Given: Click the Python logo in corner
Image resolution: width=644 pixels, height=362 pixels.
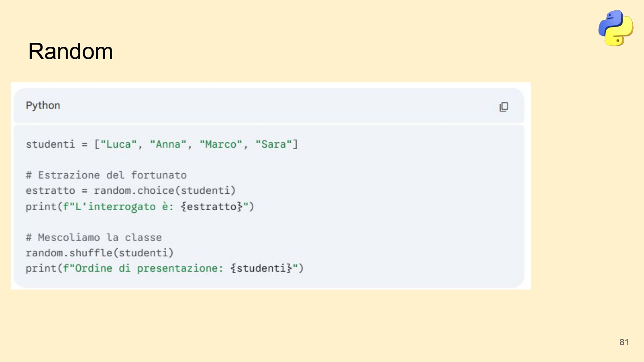Looking at the screenshot, I should (x=616, y=28).
